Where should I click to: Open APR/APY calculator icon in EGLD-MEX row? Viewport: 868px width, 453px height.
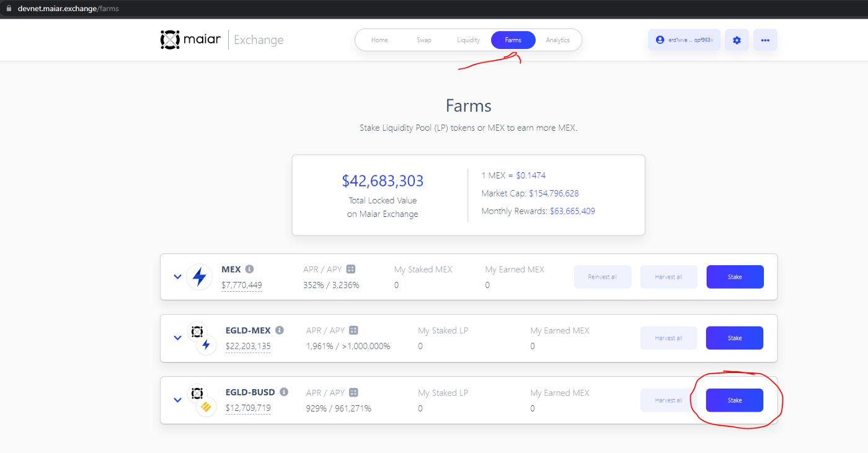[x=353, y=330]
